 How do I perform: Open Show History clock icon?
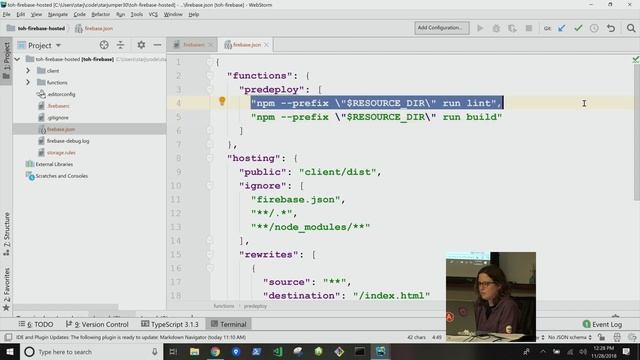[x=594, y=28]
